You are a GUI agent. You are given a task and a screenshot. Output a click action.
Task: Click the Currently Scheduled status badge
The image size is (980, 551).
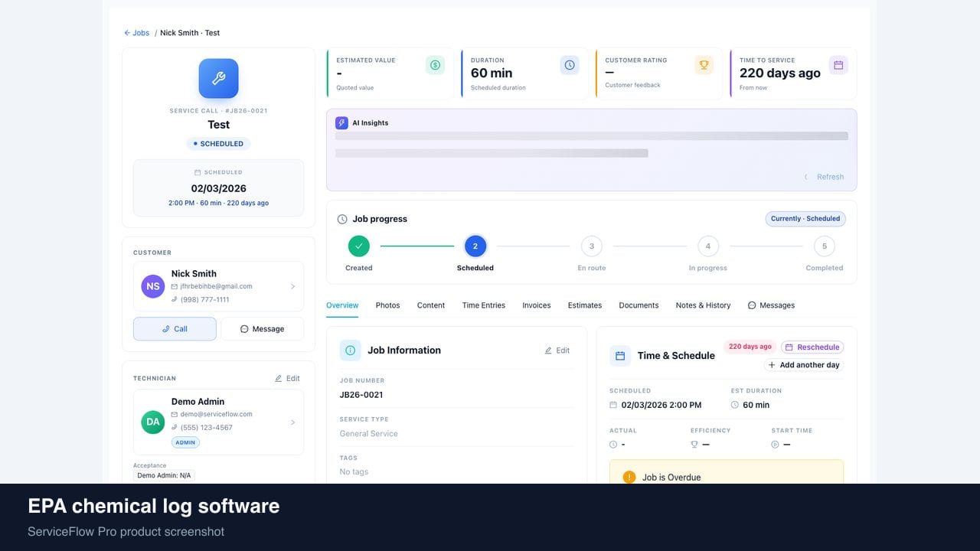(x=805, y=219)
